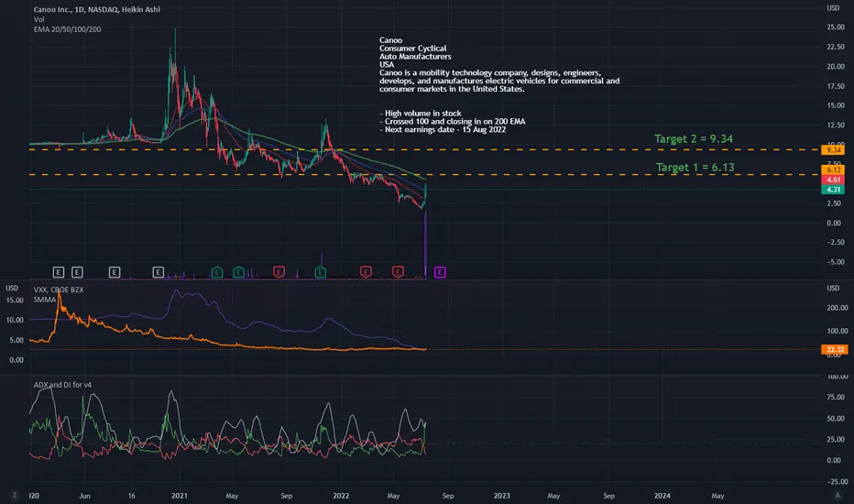Click Jun on the time axis
This screenshot has width=854, height=504.
[x=84, y=496]
